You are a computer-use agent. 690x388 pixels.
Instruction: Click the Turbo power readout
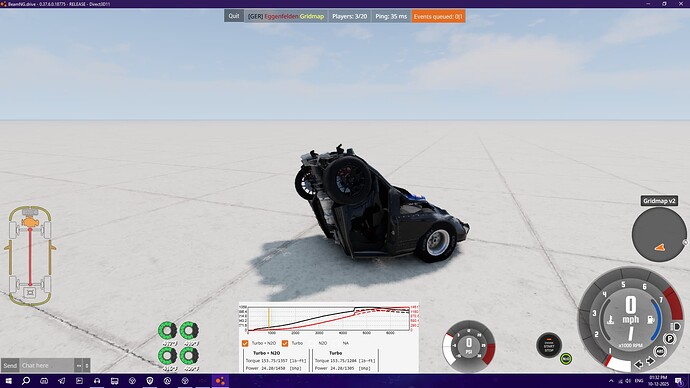click(343, 368)
